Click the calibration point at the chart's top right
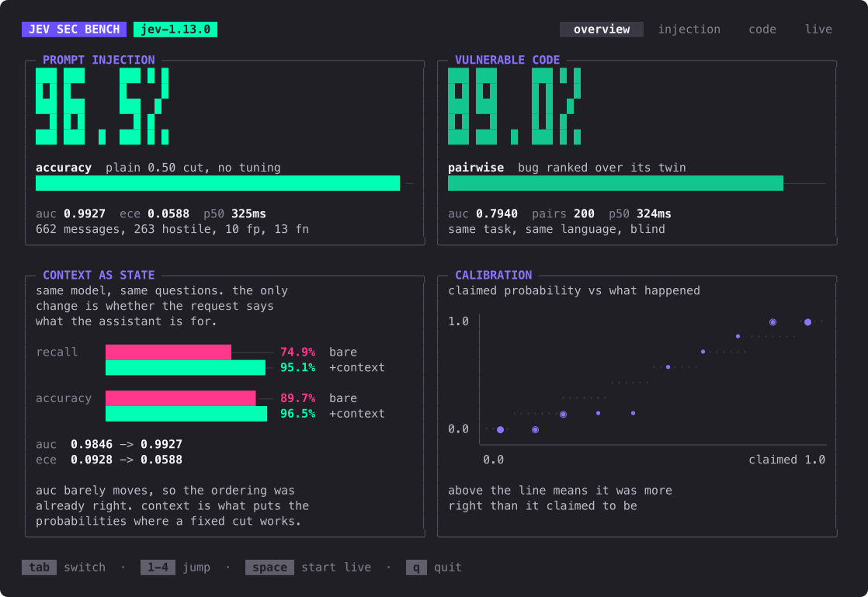The height and width of the screenshot is (597, 868). coord(807,322)
